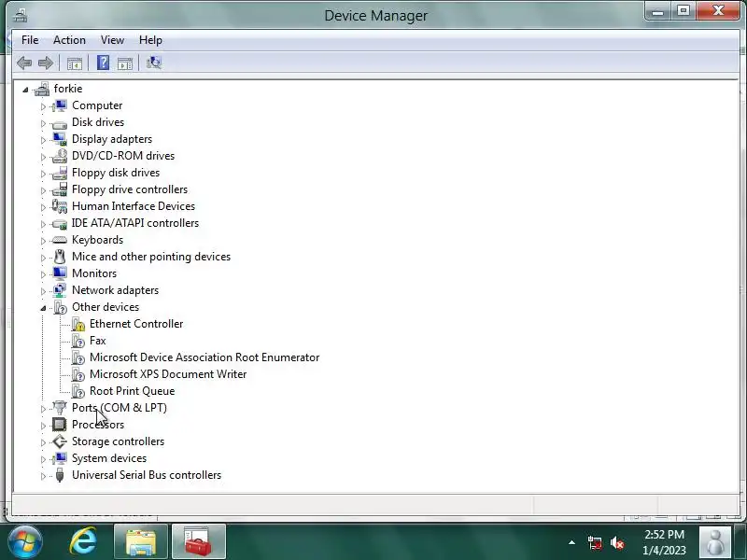Expand the Mice and other pointing devices category
Image resolution: width=747 pixels, height=560 pixels.
tap(43, 258)
